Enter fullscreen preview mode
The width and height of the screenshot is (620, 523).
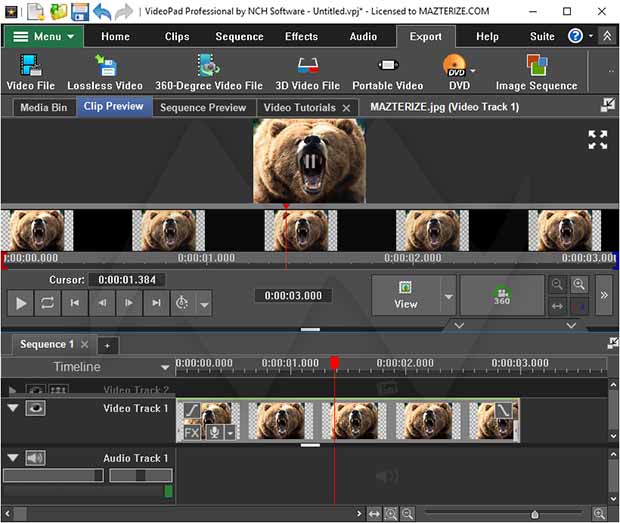point(597,140)
